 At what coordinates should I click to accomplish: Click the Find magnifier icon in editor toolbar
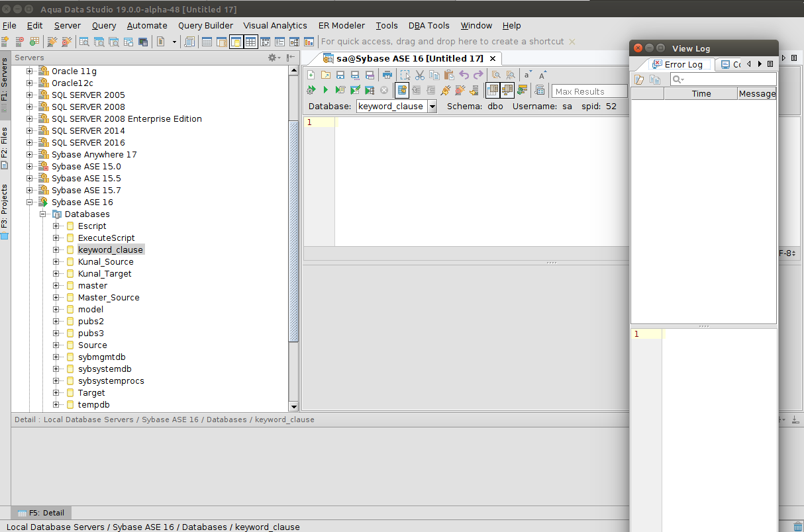[496, 75]
